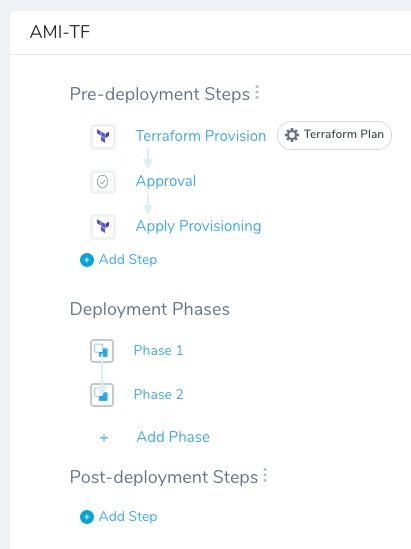Click the Approval shield checkmark icon
411x549 pixels.
103,182
